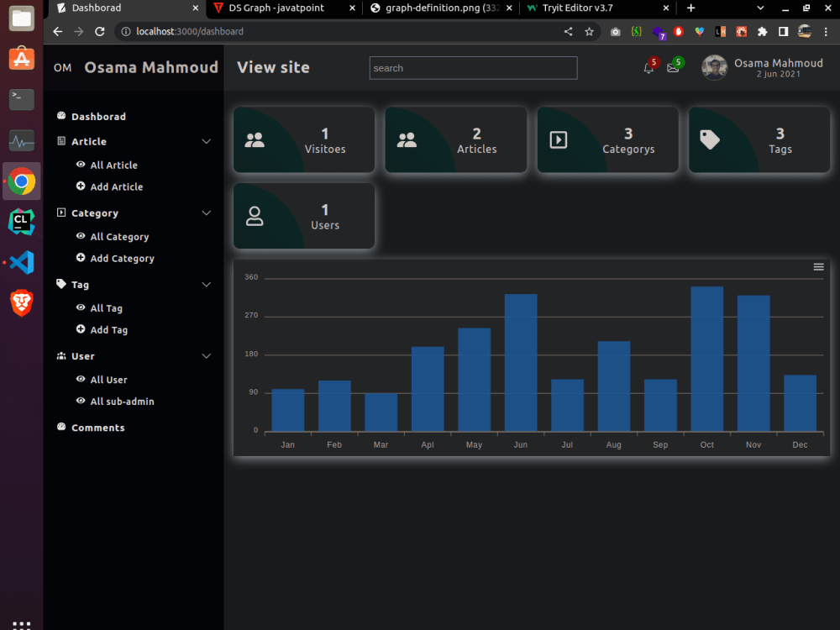The height and width of the screenshot is (630, 840).
Task: Collapse the Article section chevron
Action: click(x=207, y=141)
